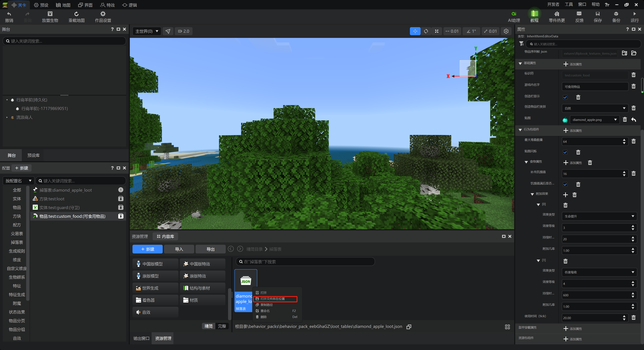Choose 打开文件所在位置 in context menu

click(275, 299)
